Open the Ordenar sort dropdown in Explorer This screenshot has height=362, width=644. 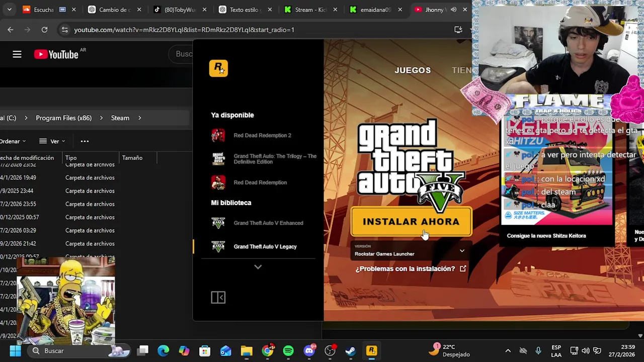pyautogui.click(x=13, y=141)
